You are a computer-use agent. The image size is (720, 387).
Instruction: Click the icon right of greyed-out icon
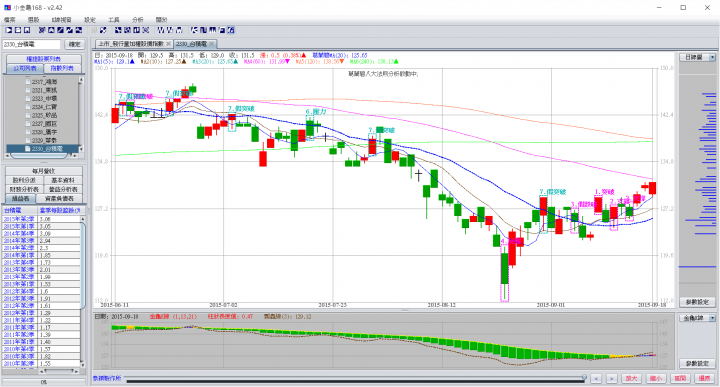(x=103, y=30)
